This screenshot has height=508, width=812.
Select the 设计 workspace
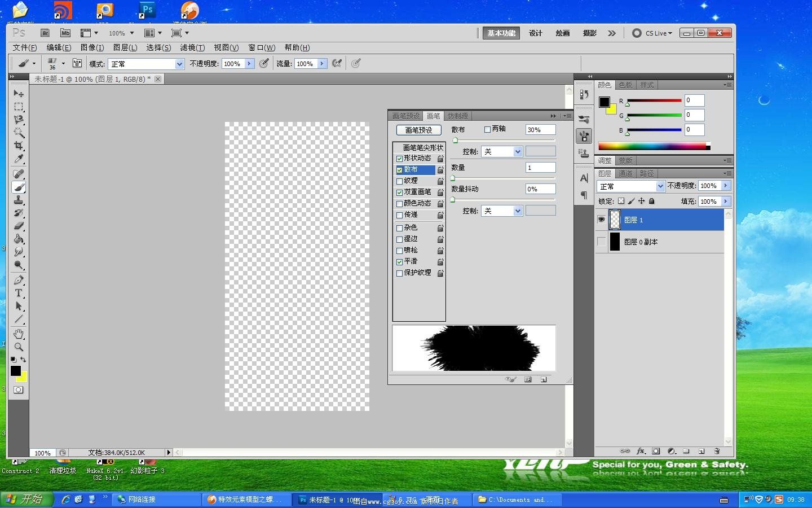pyautogui.click(x=536, y=33)
